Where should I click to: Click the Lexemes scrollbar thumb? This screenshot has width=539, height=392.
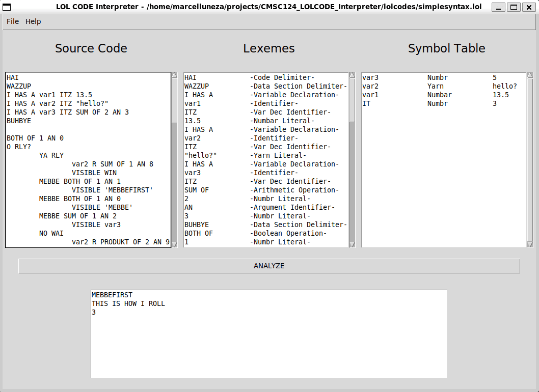pos(353,100)
